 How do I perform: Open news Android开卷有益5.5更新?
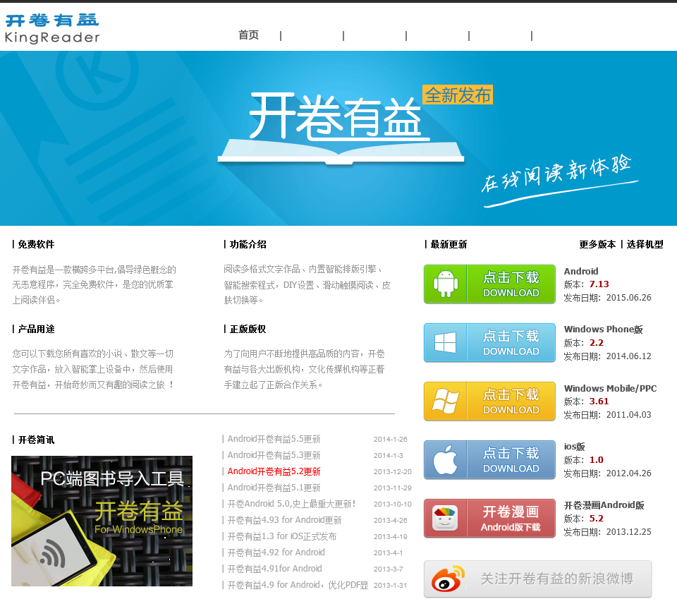[x=274, y=439]
